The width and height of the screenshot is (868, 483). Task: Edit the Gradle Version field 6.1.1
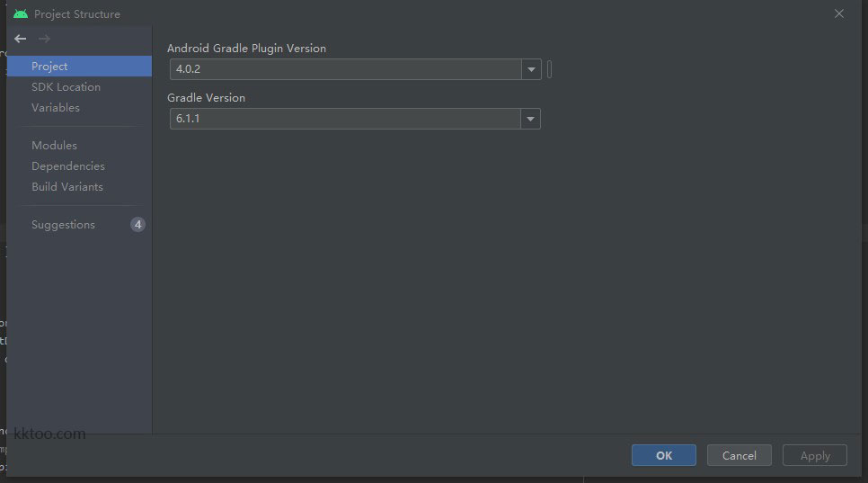pos(345,119)
